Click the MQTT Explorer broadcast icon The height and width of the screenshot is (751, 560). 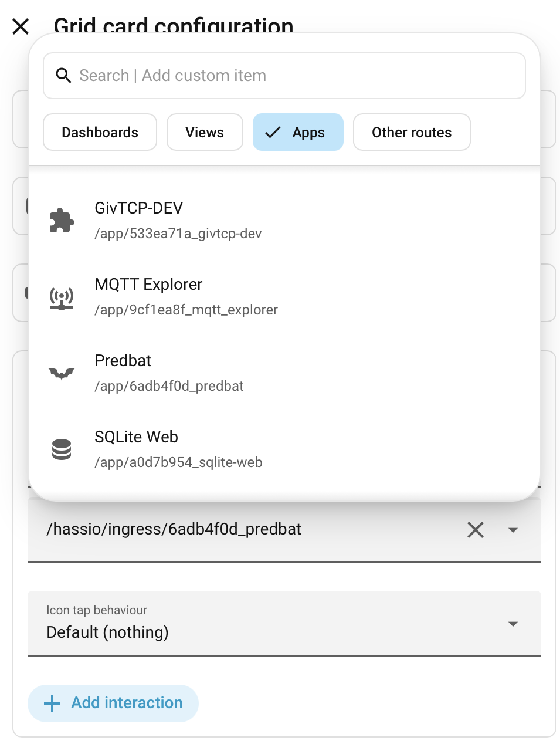coord(62,297)
